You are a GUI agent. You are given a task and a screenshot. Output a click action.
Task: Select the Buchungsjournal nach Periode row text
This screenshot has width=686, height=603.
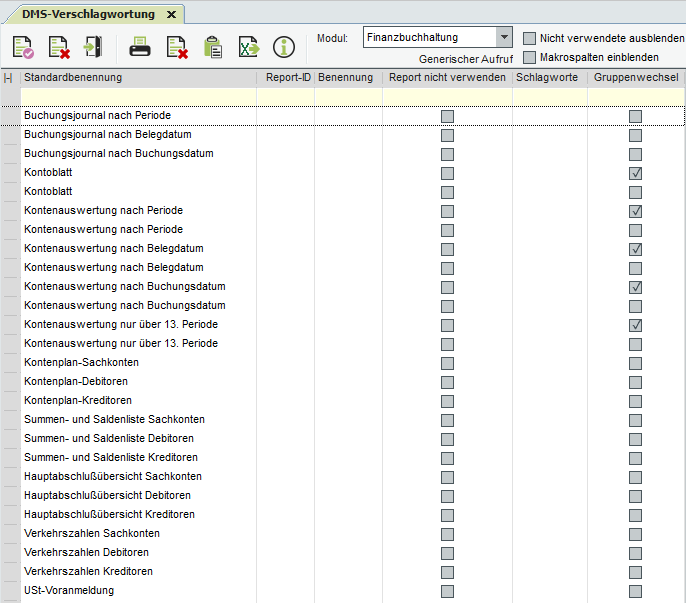coord(97,116)
